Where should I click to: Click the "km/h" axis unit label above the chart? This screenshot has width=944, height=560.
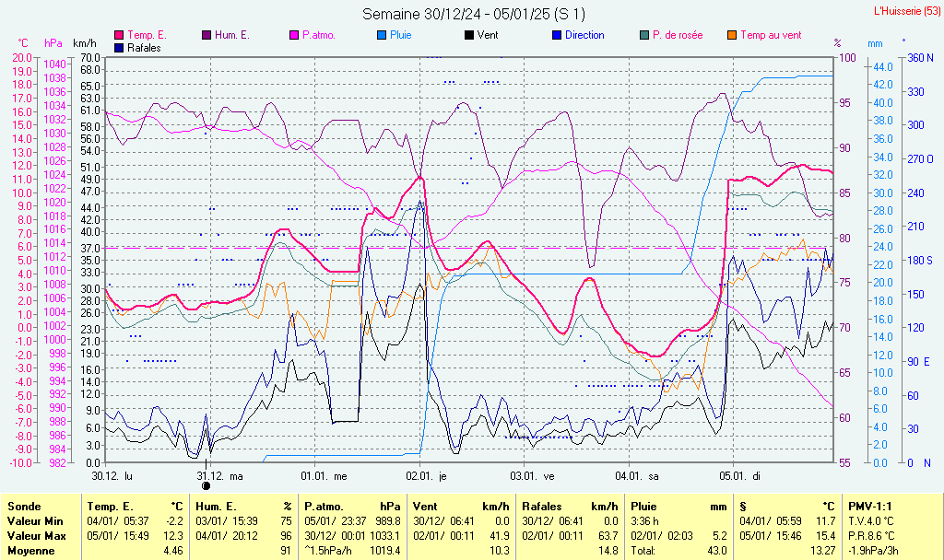(85, 43)
